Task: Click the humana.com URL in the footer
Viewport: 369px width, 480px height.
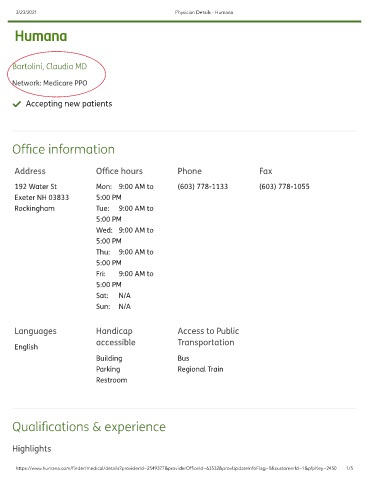Action: click(x=176, y=468)
